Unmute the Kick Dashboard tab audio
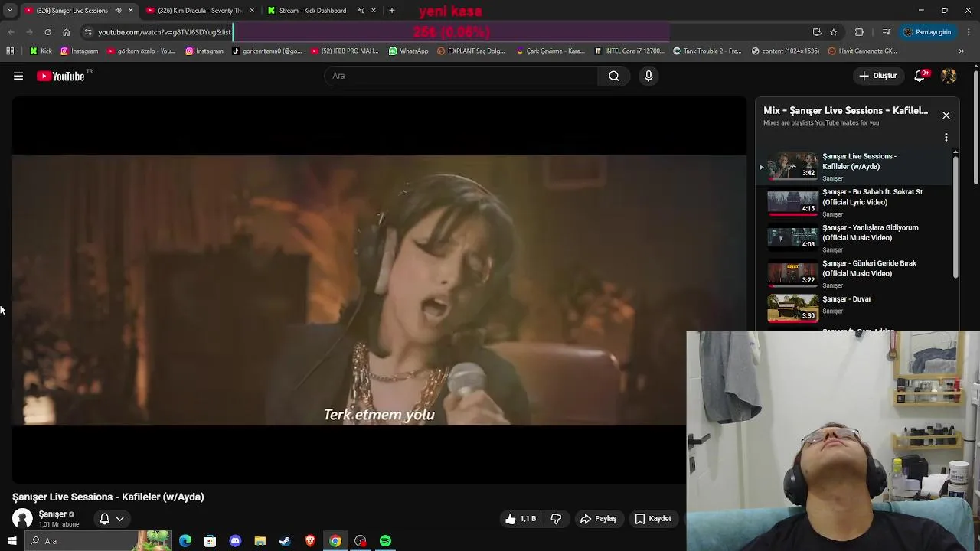This screenshot has height=551, width=980. [361, 11]
